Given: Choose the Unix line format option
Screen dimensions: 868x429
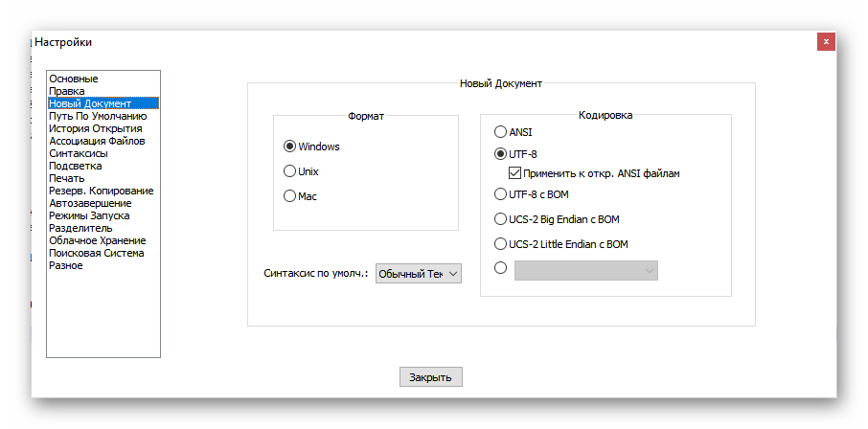Looking at the screenshot, I should pyautogui.click(x=289, y=171).
